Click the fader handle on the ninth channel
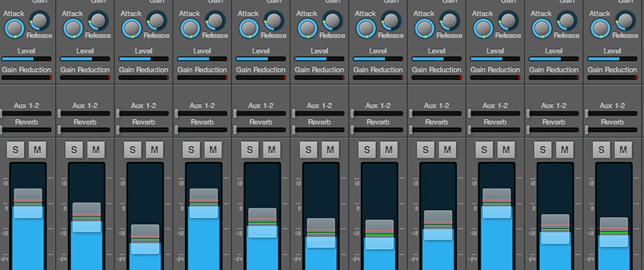 coord(496,203)
